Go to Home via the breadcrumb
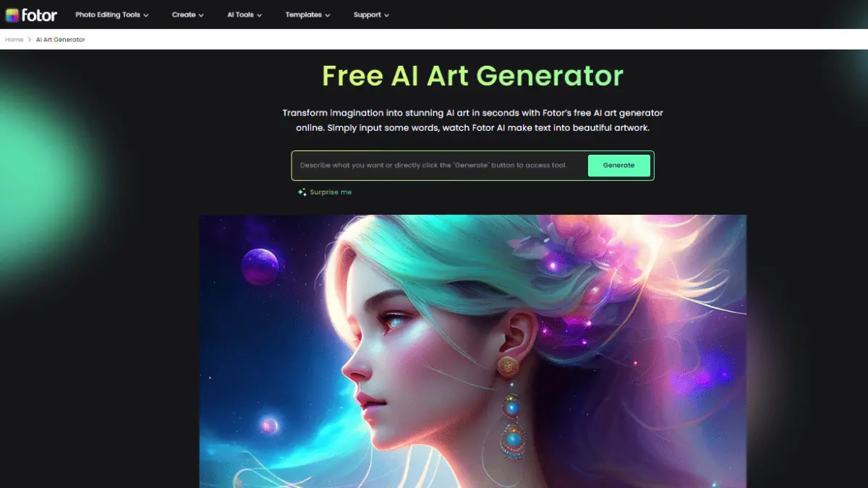 coord(14,40)
